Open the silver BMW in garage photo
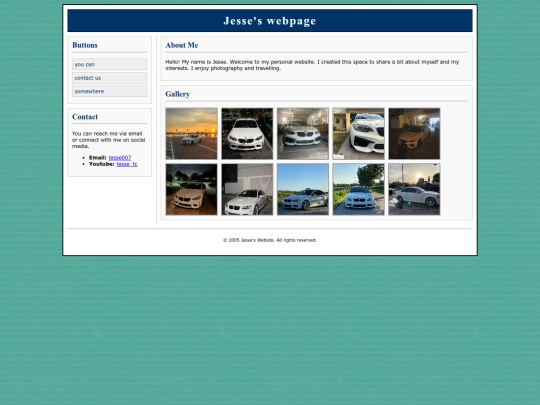Screen dimensions: 540x405 [x=303, y=134]
